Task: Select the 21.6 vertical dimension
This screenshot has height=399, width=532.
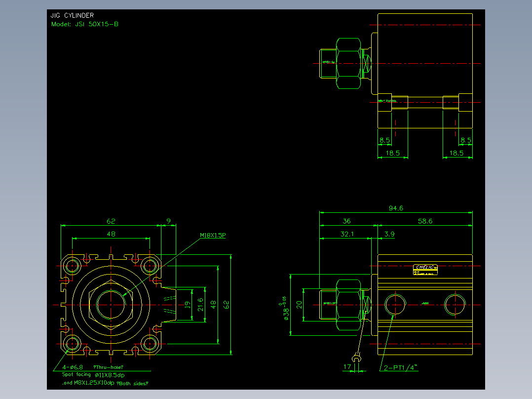Action: click(200, 305)
